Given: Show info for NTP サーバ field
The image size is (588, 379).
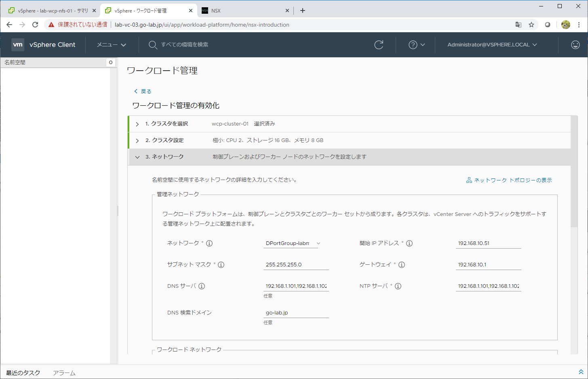Looking at the screenshot, I should (398, 286).
